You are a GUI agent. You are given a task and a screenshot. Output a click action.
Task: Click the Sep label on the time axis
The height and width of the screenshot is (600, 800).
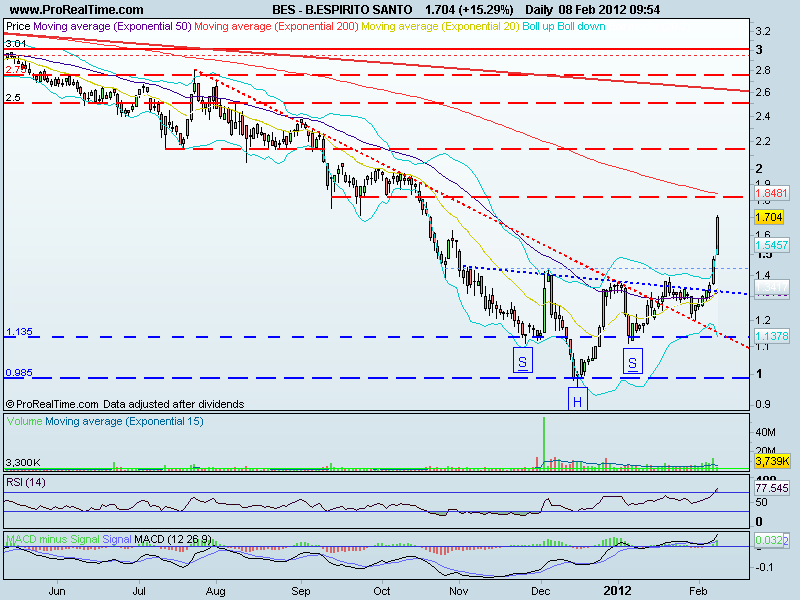coord(301,591)
